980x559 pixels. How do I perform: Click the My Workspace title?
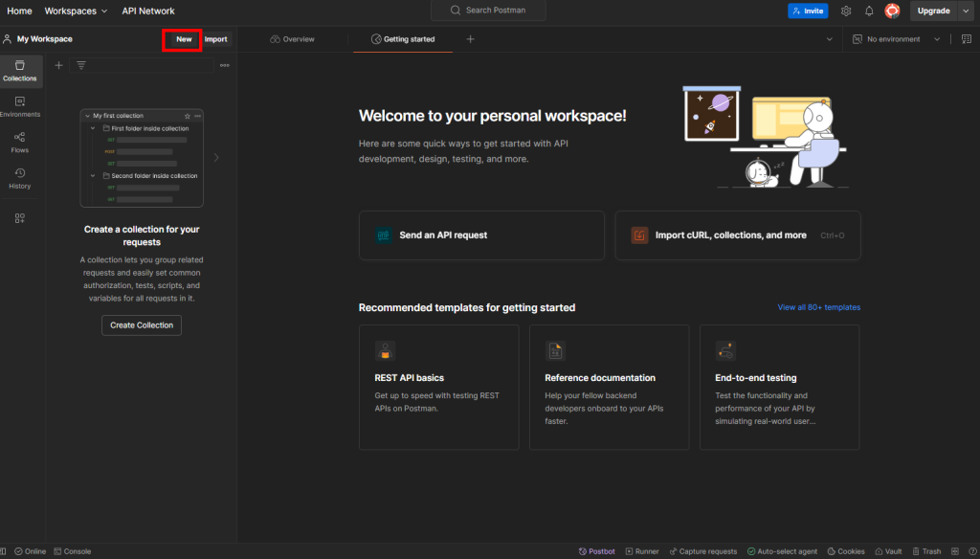(44, 39)
